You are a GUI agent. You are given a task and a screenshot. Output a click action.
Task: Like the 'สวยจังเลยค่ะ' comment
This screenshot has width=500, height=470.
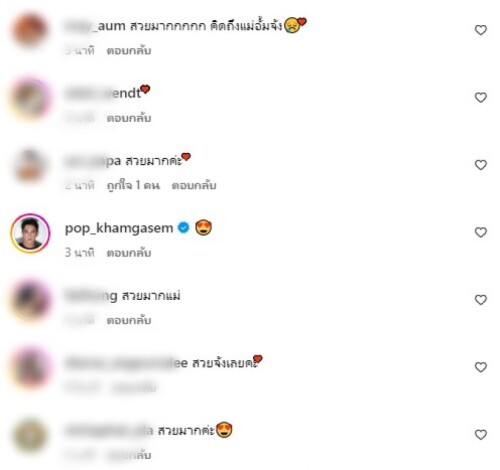coord(481,367)
